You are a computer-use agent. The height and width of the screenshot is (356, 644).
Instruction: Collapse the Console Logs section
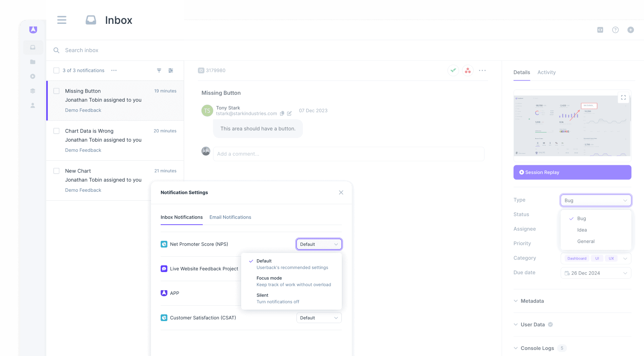[516, 348]
